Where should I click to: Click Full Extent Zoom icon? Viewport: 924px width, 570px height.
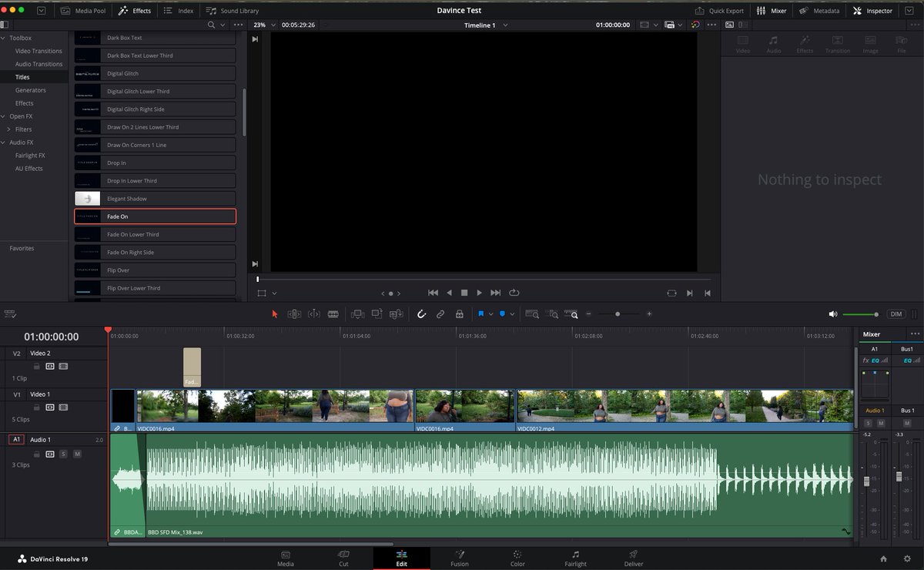pyautogui.click(x=532, y=314)
